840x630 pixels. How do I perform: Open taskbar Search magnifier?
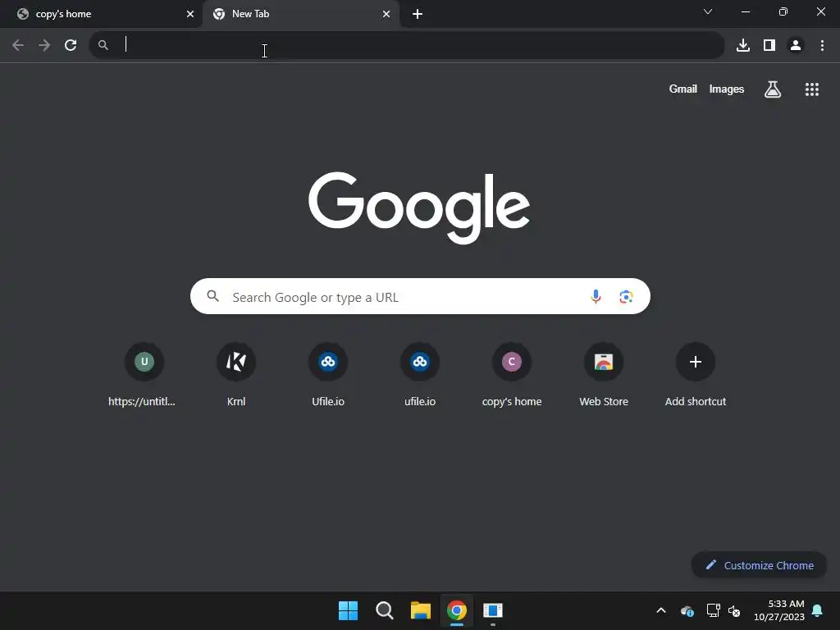[384, 610]
